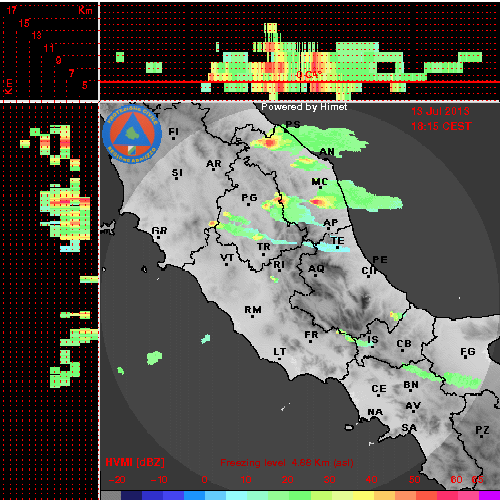Click the AR city label

pos(214,164)
